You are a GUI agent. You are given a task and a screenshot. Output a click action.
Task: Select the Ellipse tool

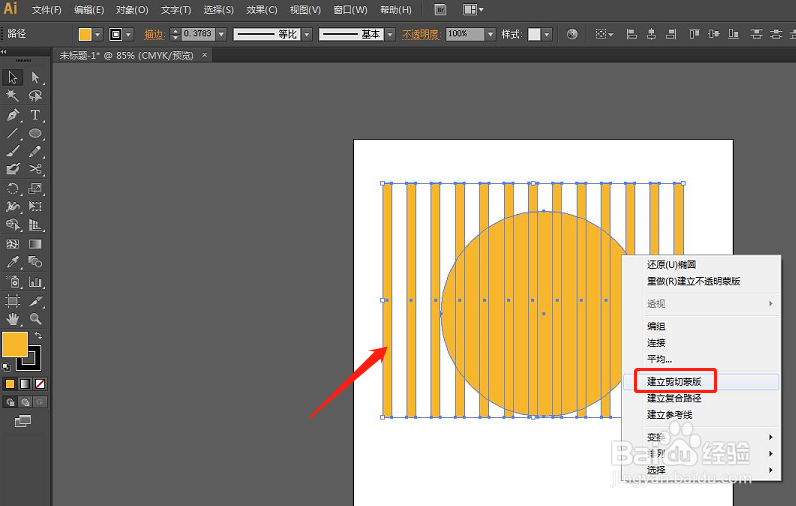click(x=35, y=133)
